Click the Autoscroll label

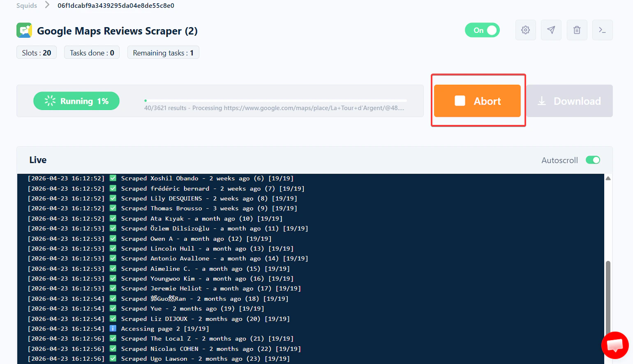pos(559,160)
